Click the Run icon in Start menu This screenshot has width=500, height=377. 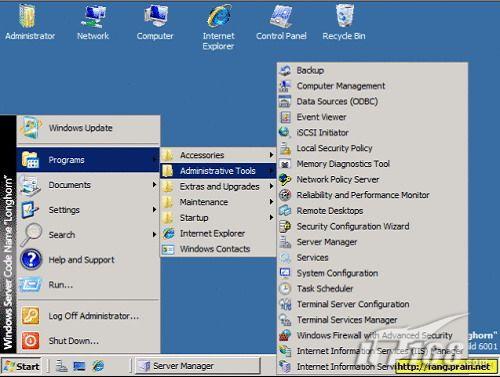[30, 285]
